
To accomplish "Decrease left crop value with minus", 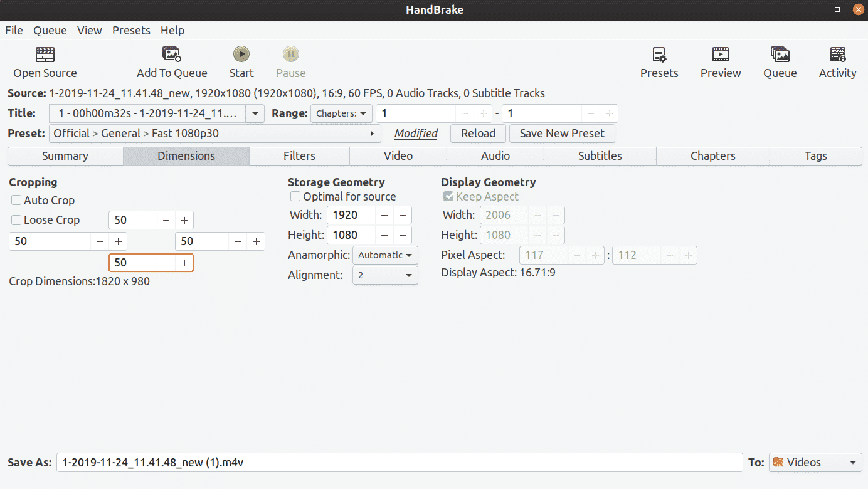I will coord(100,241).
